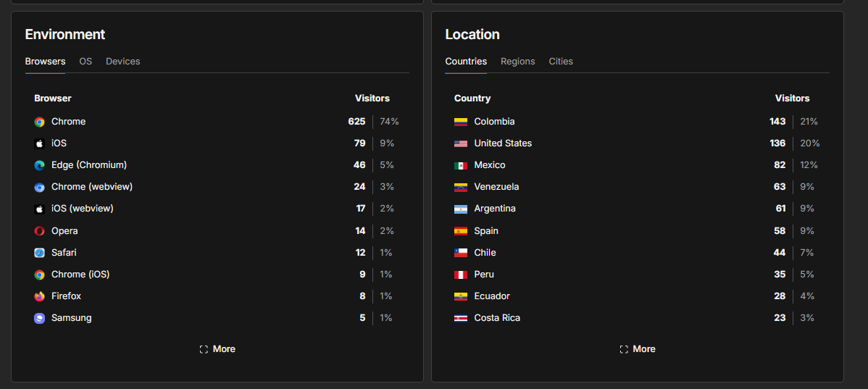Click the Country column header
The image size is (868, 389).
pyautogui.click(x=472, y=99)
